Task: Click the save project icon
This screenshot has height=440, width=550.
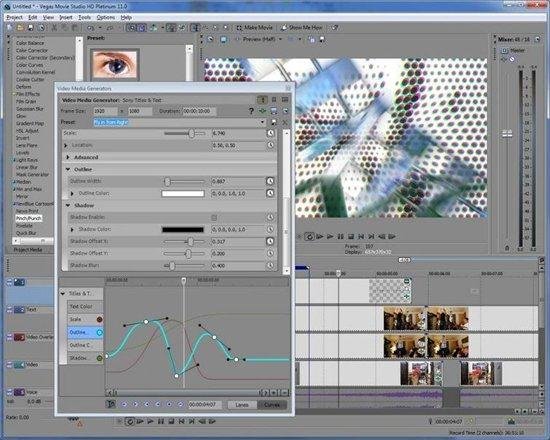Action: (x=31, y=28)
